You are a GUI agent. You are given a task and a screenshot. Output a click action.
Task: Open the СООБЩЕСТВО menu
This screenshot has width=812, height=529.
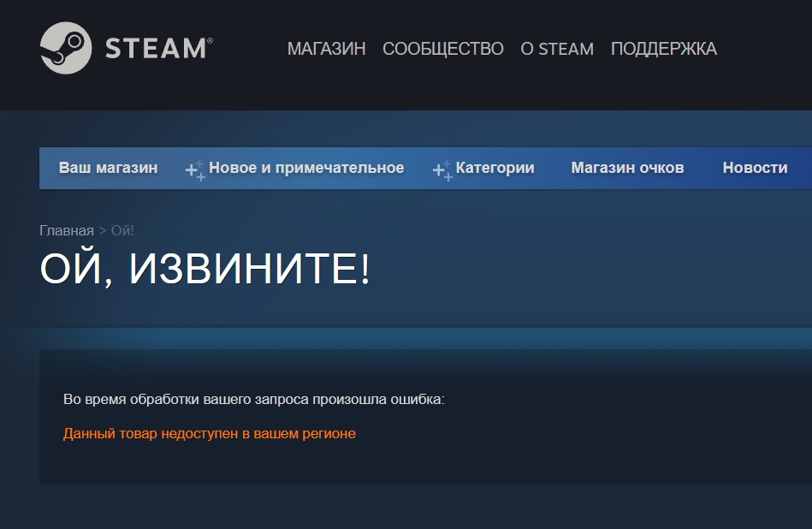click(x=442, y=49)
